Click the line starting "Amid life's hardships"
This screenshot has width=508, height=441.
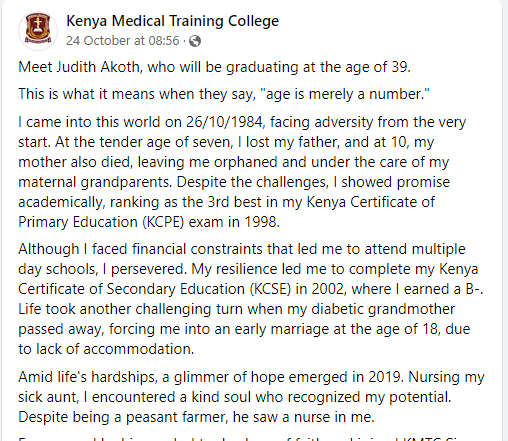(x=251, y=377)
